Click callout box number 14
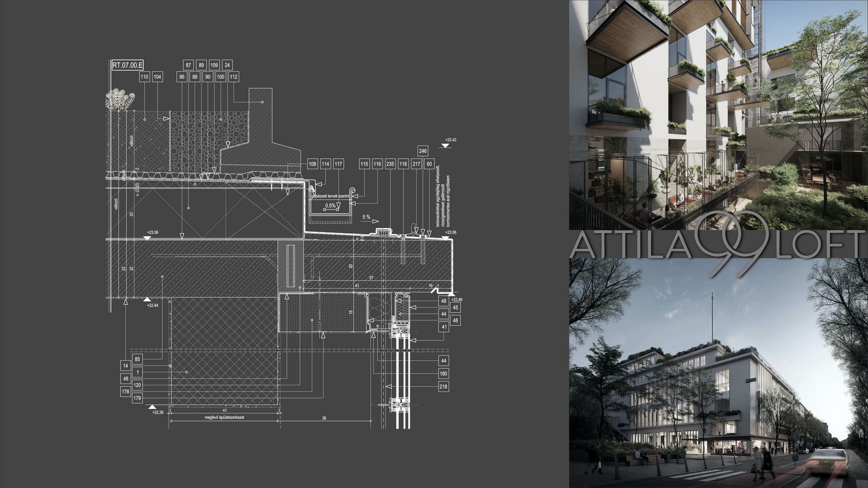The width and height of the screenshot is (868, 488). [x=126, y=366]
